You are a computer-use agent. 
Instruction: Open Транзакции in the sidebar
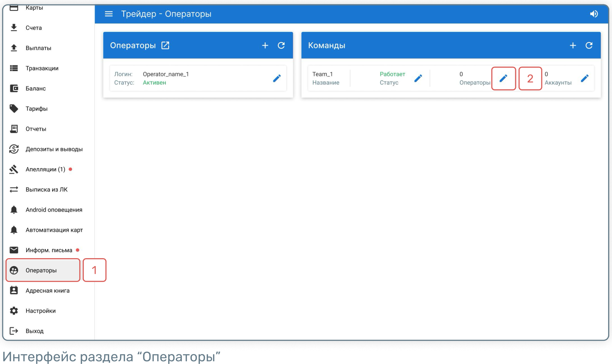tap(42, 68)
